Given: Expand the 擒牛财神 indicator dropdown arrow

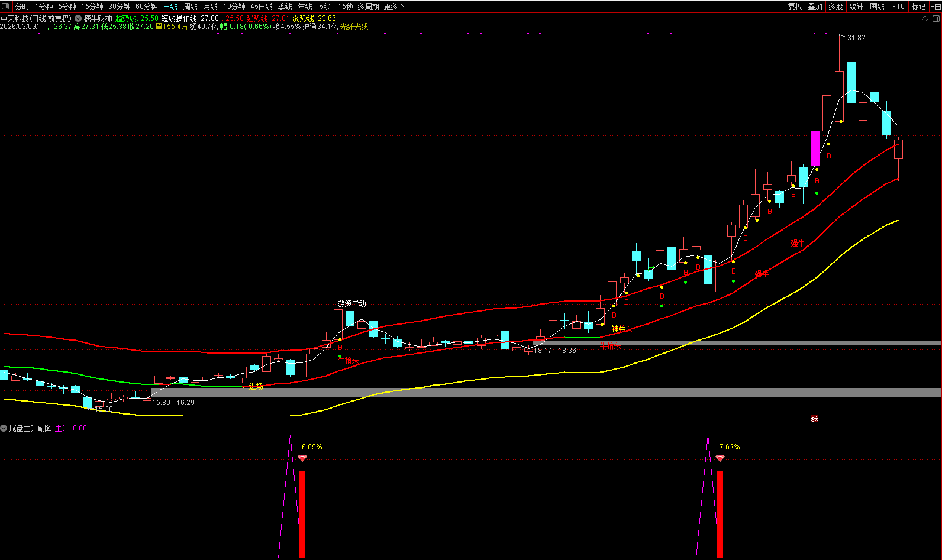Looking at the screenshot, I should click(x=78, y=18).
